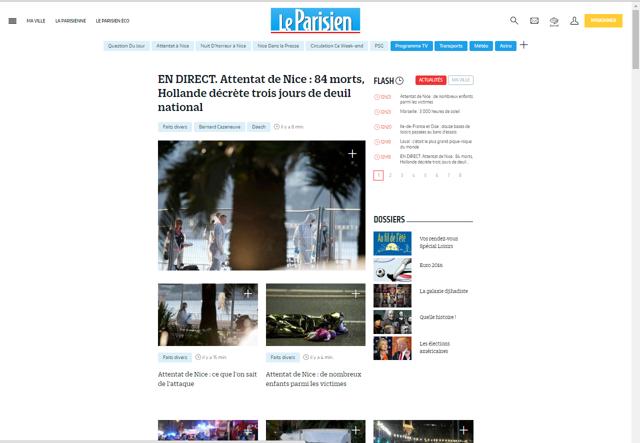Open headline EN DIRECT Attentat de Nice
The width and height of the screenshot is (640, 443).
[261, 93]
